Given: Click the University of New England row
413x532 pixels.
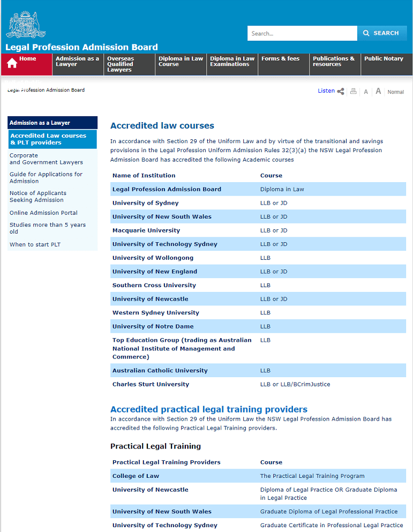Looking at the screenshot, I should (258, 272).
